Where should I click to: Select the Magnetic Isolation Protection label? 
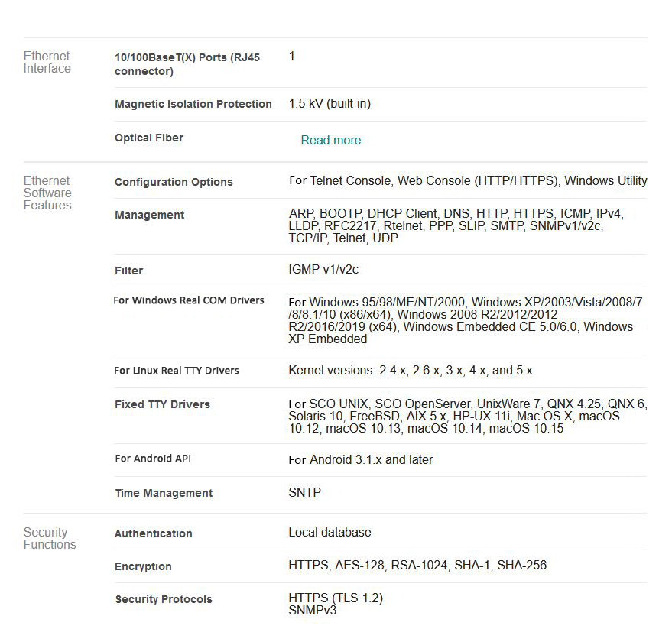193,104
